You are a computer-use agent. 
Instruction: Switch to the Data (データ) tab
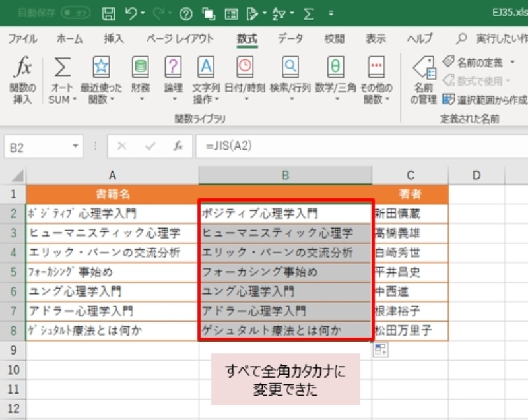[x=290, y=38]
